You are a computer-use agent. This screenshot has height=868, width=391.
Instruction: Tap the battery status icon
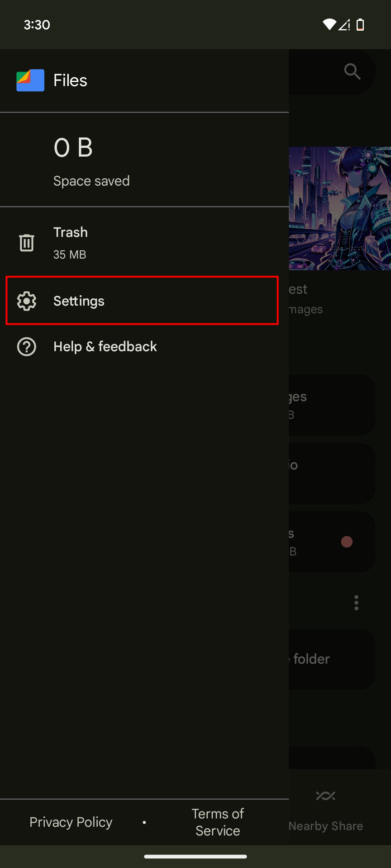click(x=360, y=25)
